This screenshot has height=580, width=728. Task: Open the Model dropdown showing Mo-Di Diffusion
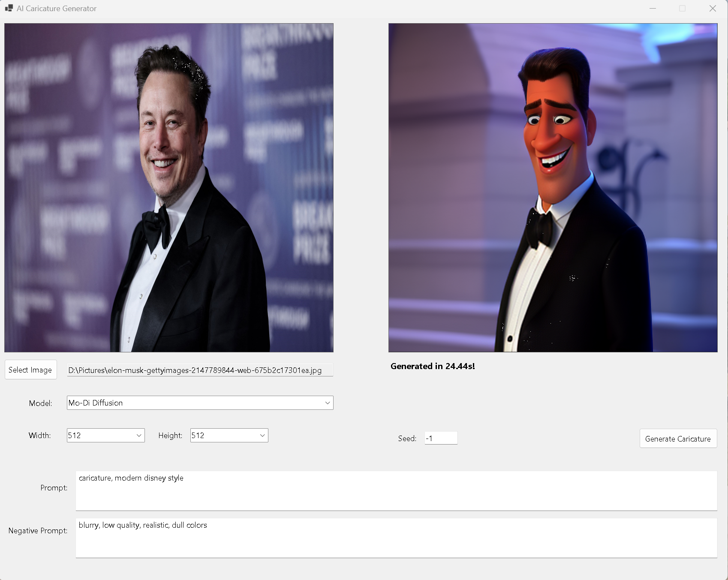coord(200,403)
